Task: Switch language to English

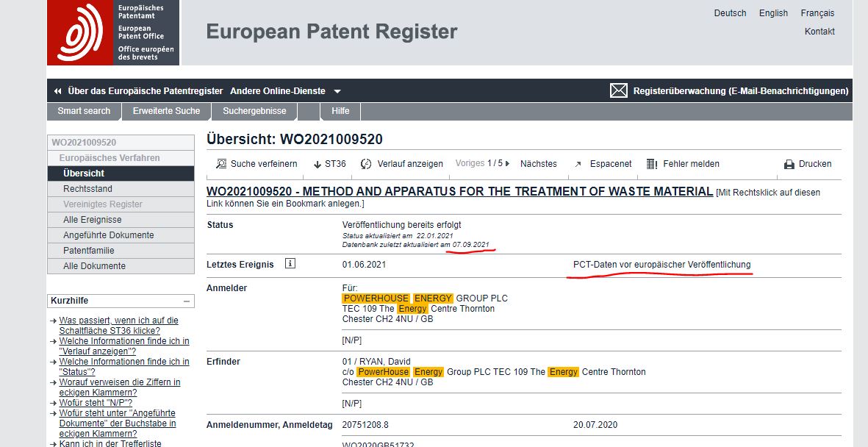Action: [773, 13]
